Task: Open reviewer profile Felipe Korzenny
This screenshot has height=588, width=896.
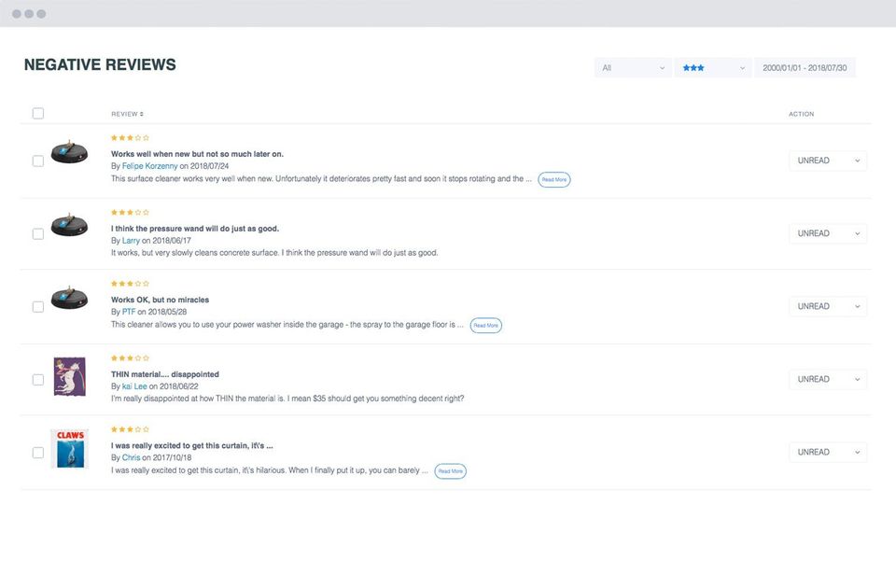Action: [x=149, y=166]
